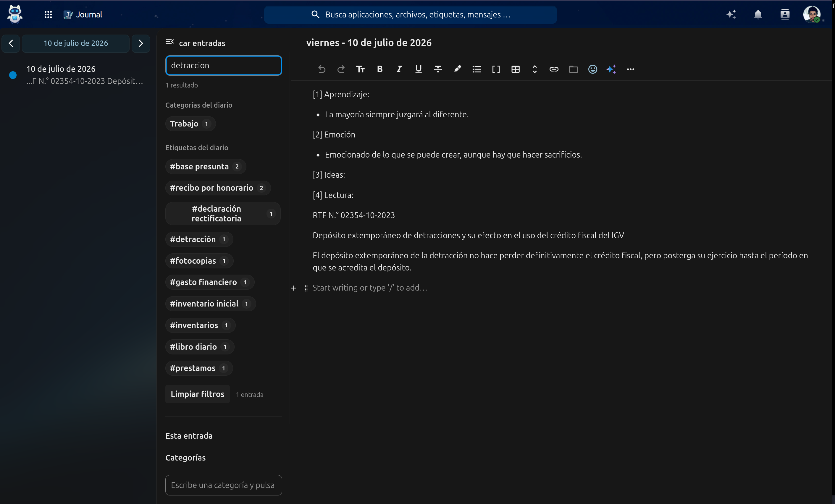The width and height of the screenshot is (835, 504).
Task: Toggle the #libro diario tag filter
Action: [x=200, y=347]
